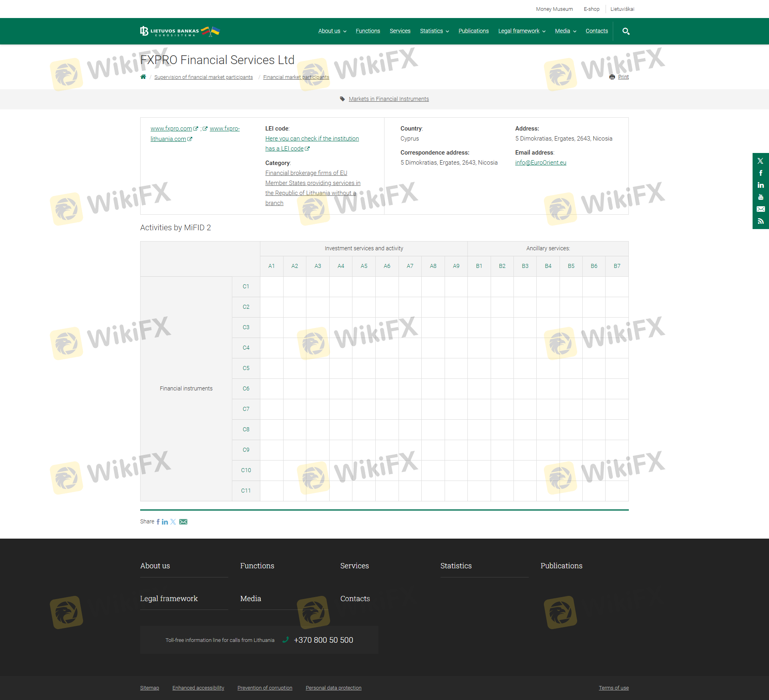Open the Publications menu item
This screenshot has height=700, width=769.
pos(473,31)
